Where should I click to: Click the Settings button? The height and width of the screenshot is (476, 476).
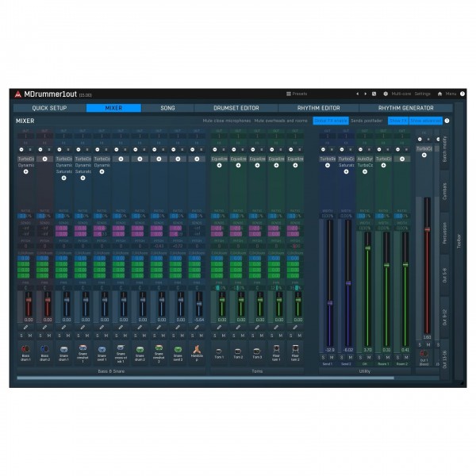[x=422, y=94]
